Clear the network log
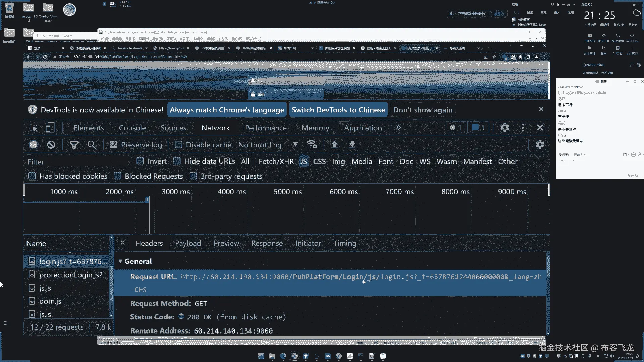 [51, 145]
